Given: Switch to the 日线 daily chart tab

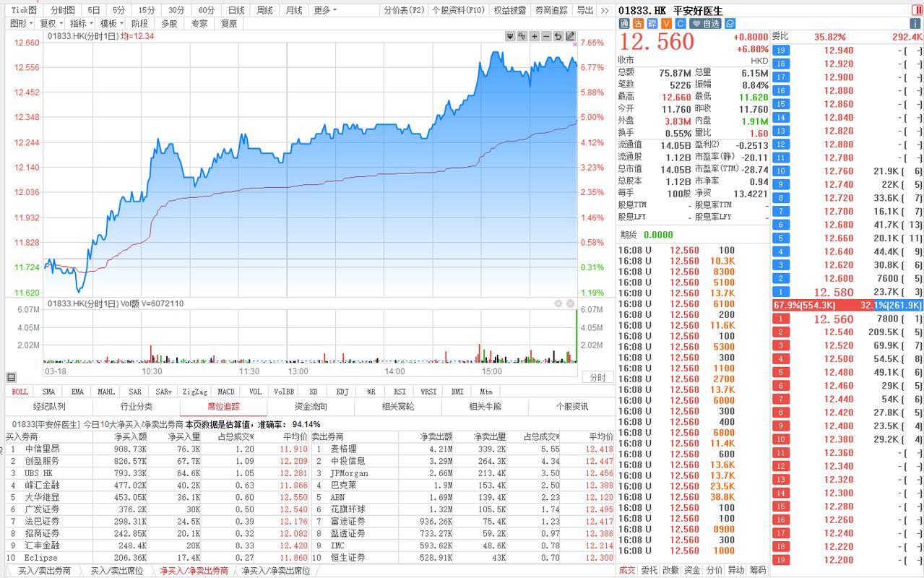Looking at the screenshot, I should click(236, 10).
